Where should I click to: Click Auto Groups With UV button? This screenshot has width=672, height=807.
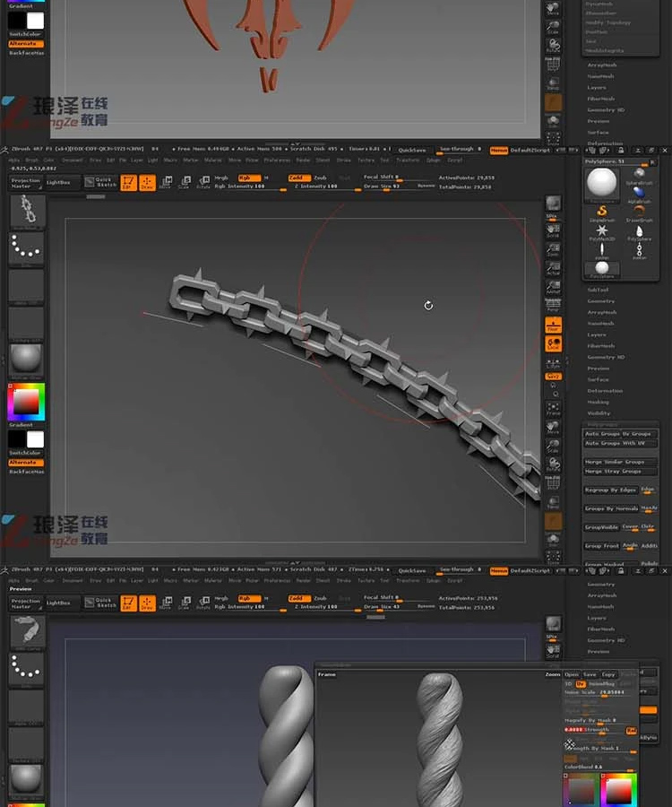coord(620,443)
